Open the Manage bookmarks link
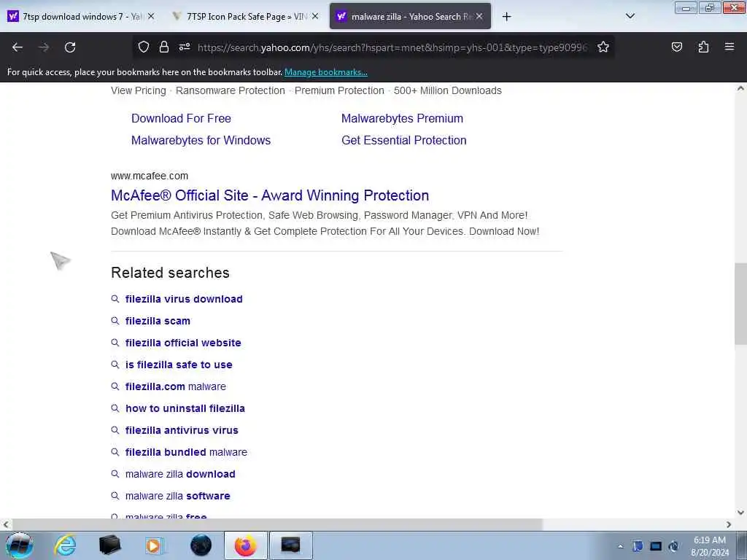747x560 pixels. [x=326, y=72]
